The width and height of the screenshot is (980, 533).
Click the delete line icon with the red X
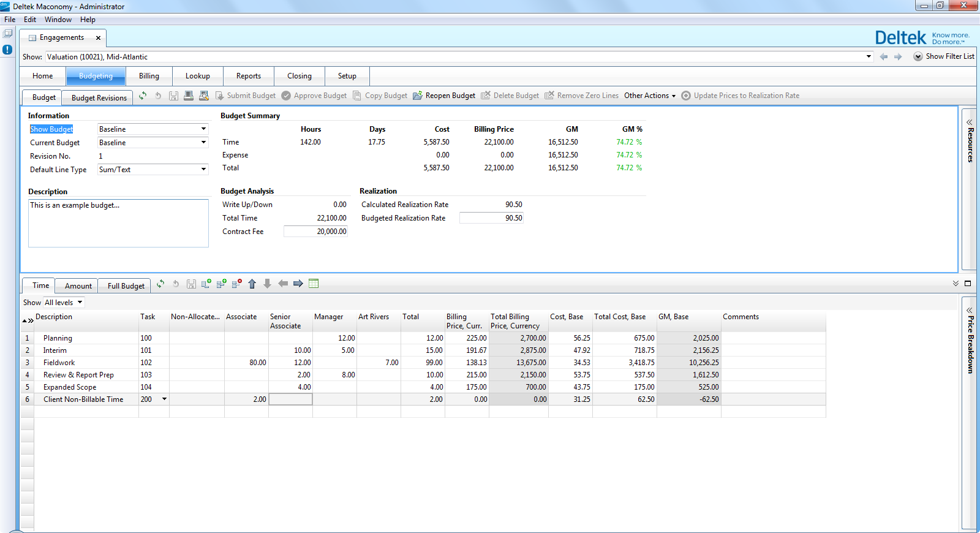(236, 284)
